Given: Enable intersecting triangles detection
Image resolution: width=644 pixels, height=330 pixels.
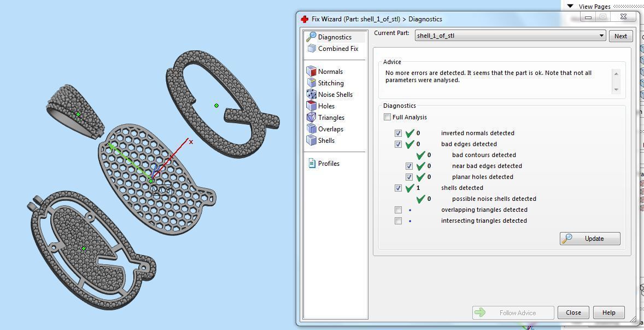Looking at the screenshot, I should click(398, 221).
